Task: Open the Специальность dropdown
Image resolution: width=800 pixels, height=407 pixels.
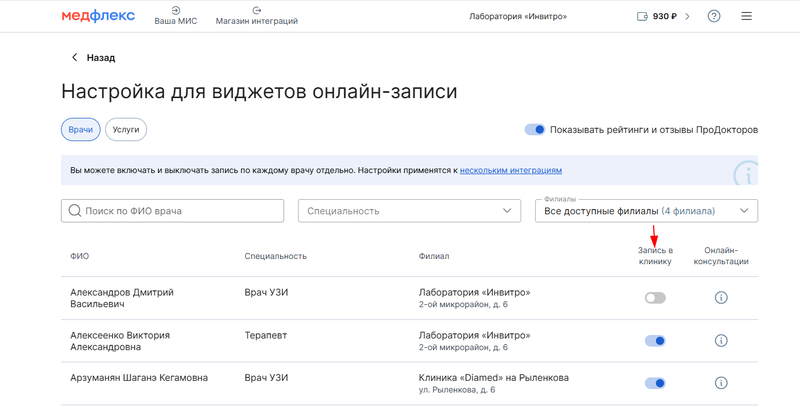Action: click(409, 211)
